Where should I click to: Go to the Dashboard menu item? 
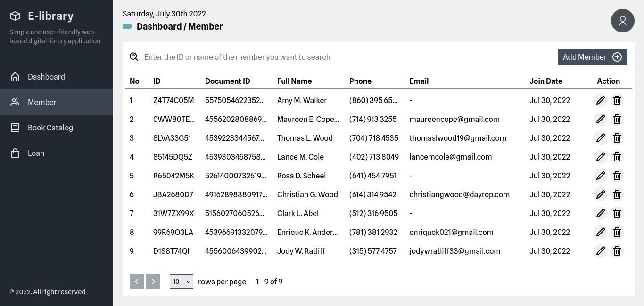tap(46, 77)
